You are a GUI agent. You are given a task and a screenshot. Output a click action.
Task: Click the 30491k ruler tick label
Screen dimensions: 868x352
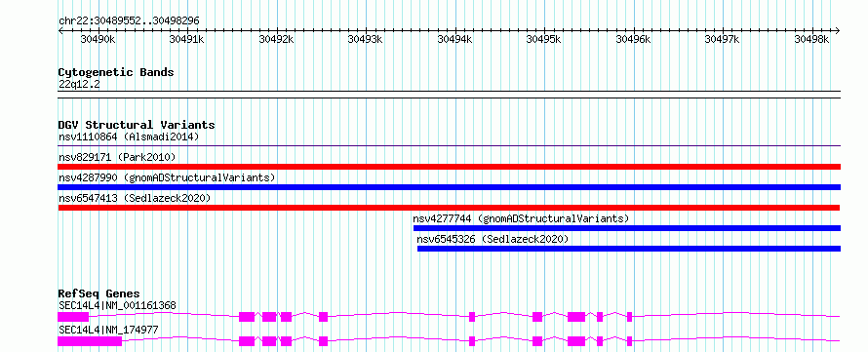pyautogui.click(x=187, y=39)
